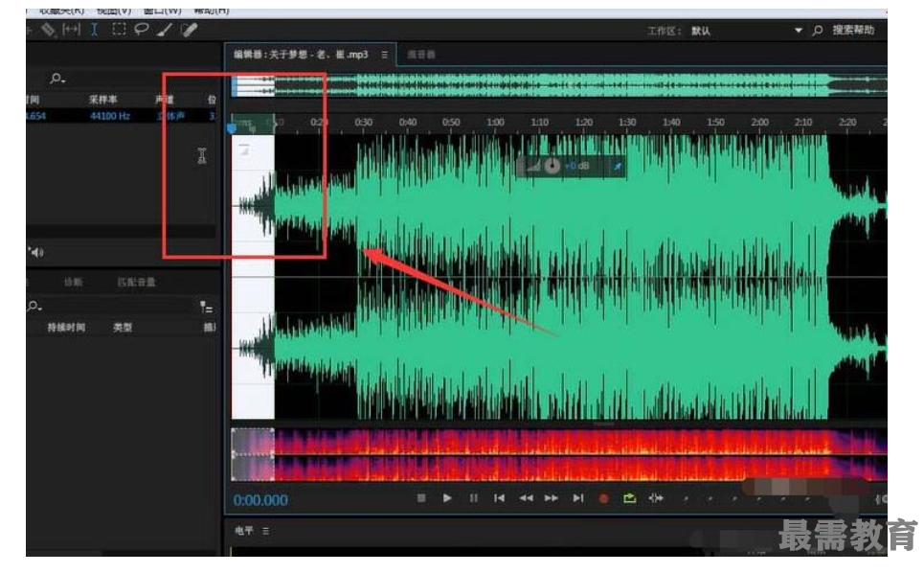Click the red Record button

click(x=603, y=498)
